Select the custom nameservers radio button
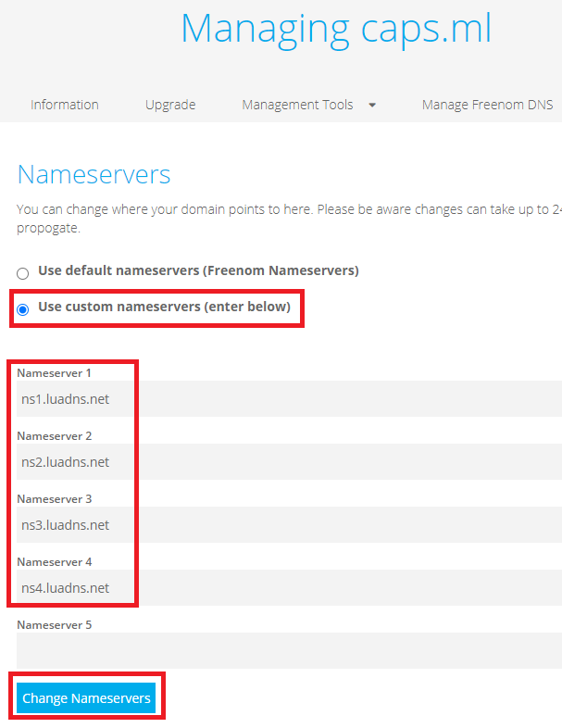Image resolution: width=562 pixels, height=728 pixels. pyautogui.click(x=23, y=308)
